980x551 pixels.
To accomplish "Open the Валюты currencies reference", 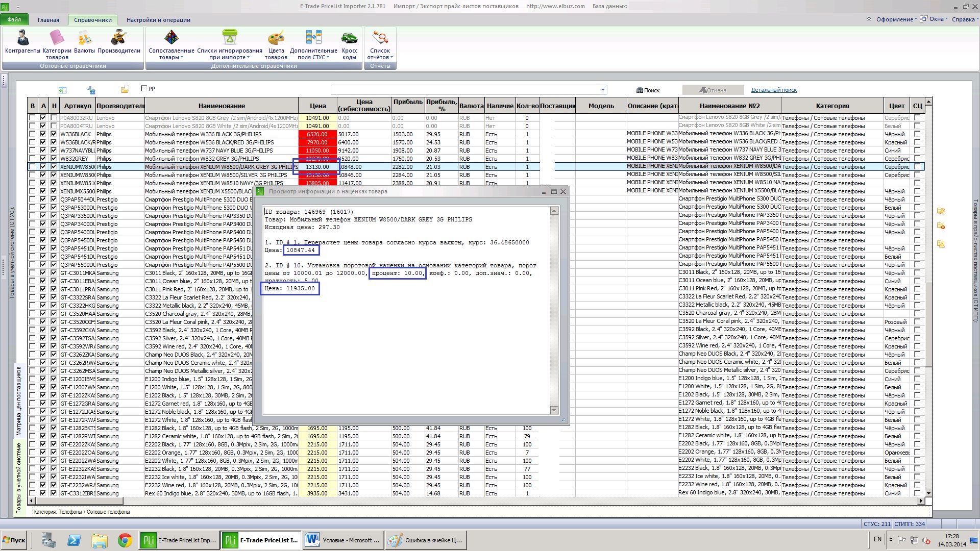I will 84,42.
